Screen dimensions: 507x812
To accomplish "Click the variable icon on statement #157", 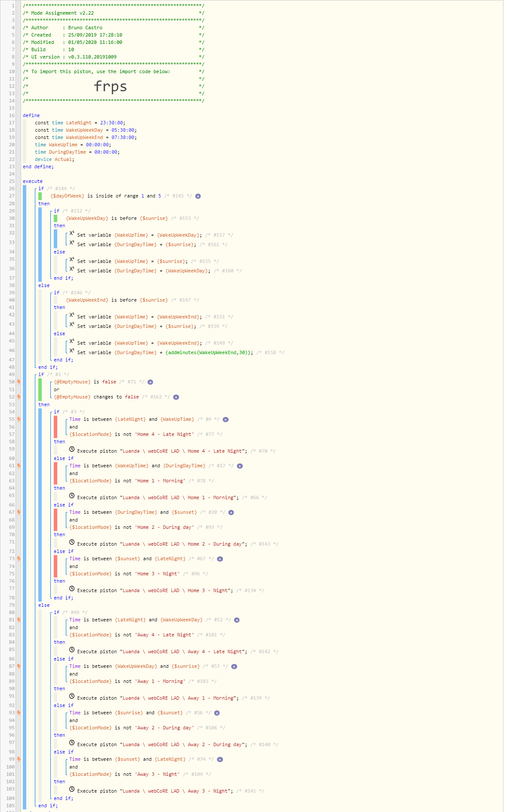I will point(72,233).
